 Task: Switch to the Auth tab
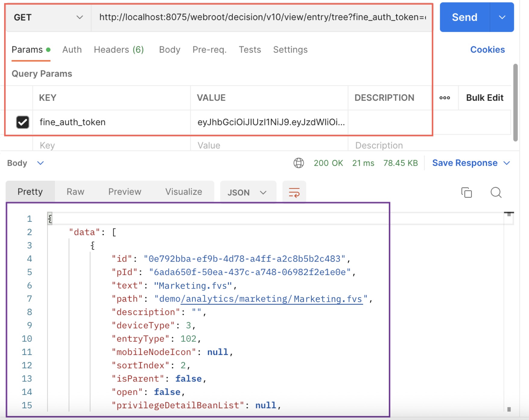tap(72, 50)
